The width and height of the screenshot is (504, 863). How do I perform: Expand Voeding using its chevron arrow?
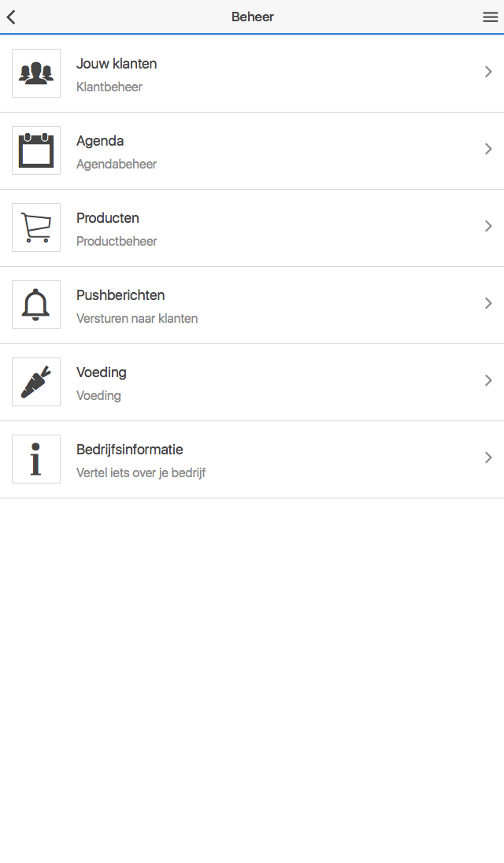click(488, 380)
